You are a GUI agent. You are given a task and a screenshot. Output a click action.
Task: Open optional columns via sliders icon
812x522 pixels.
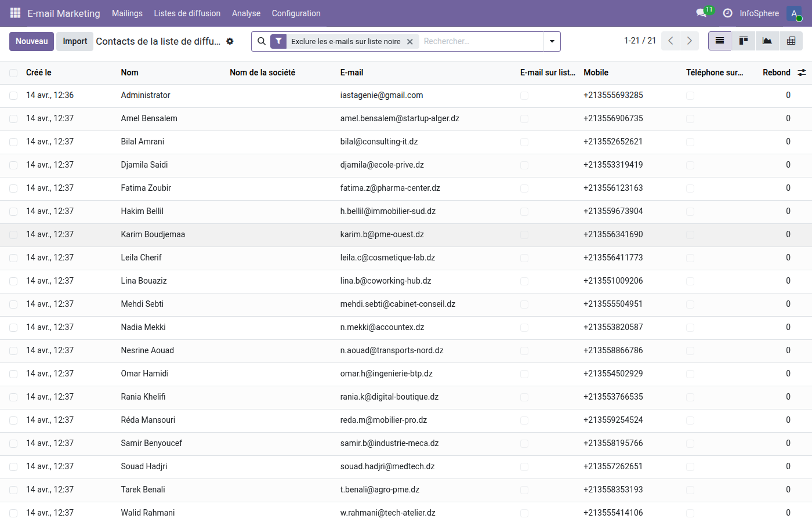click(x=802, y=72)
